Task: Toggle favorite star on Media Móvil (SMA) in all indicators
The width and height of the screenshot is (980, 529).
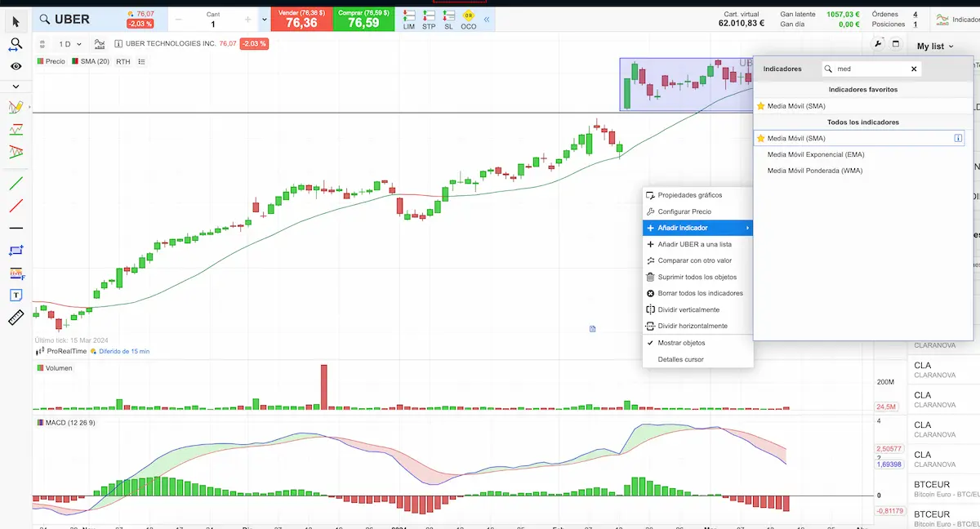Action: coord(760,138)
